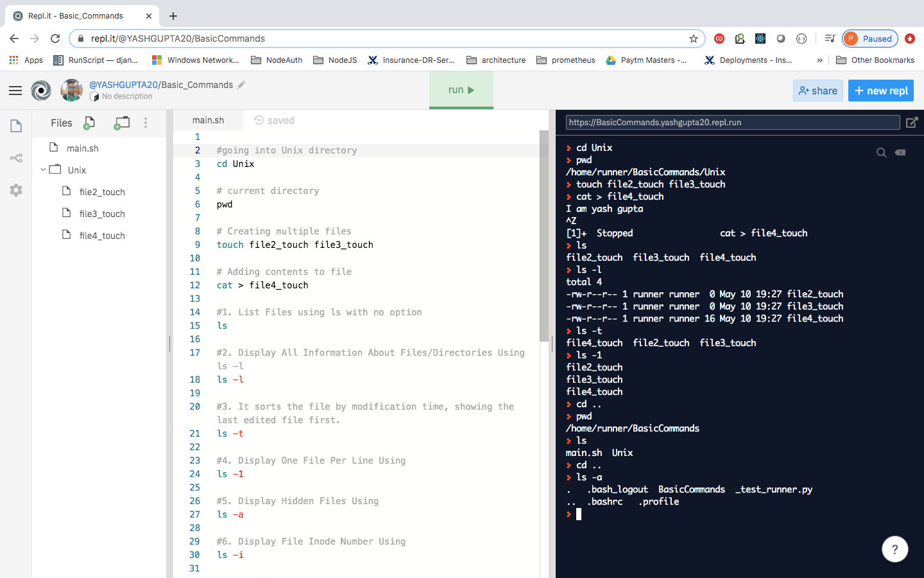
Task: Open the Apps bookmarks shortcut
Action: [26, 60]
